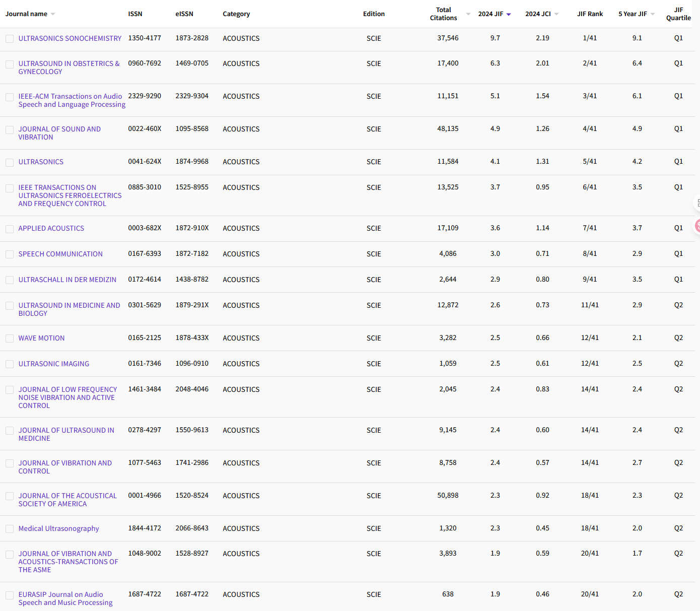Check the box beside the ULTRASONICS row
Viewport: 700px width, 611px height.
pyautogui.click(x=10, y=163)
